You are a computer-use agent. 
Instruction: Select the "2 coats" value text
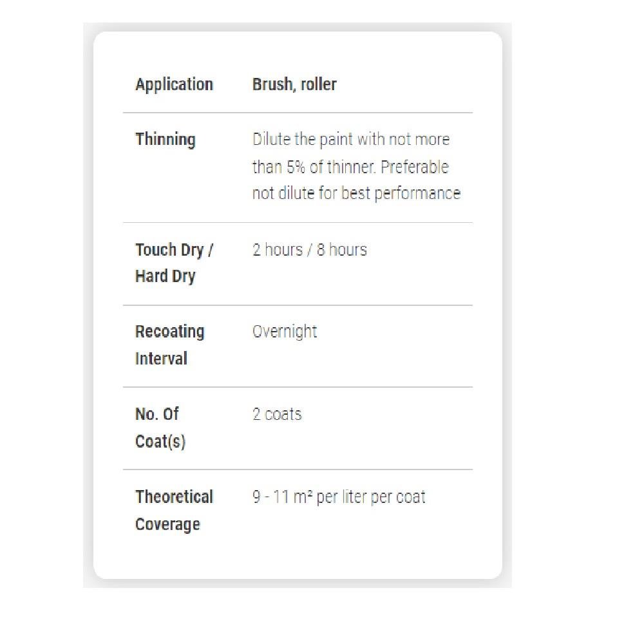277,414
